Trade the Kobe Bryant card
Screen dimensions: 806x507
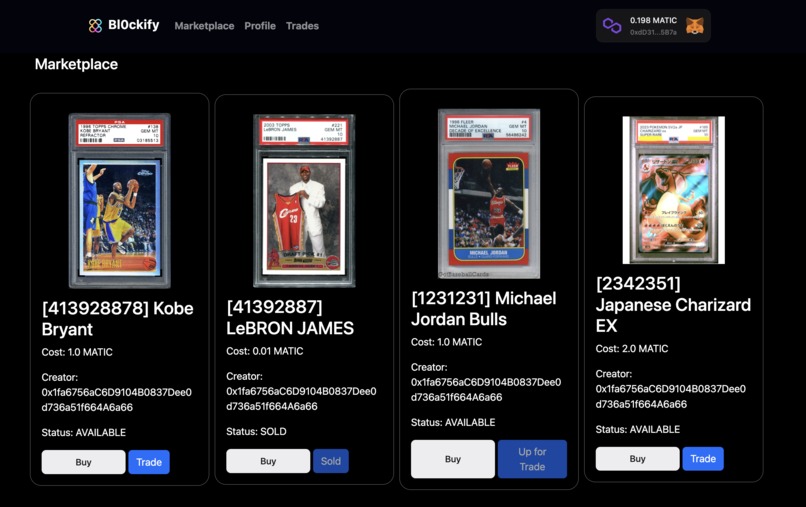coord(149,462)
